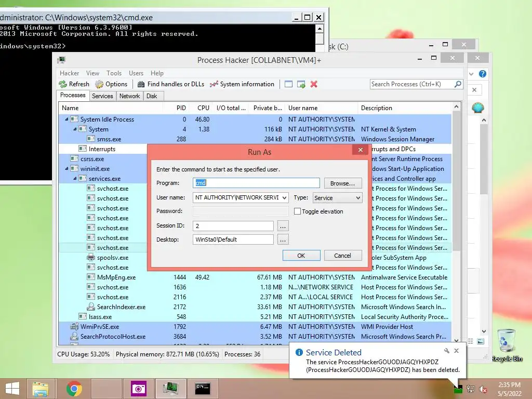532x399 pixels.
Task: Collapse the wininit.exe node
Action: click(x=66, y=169)
